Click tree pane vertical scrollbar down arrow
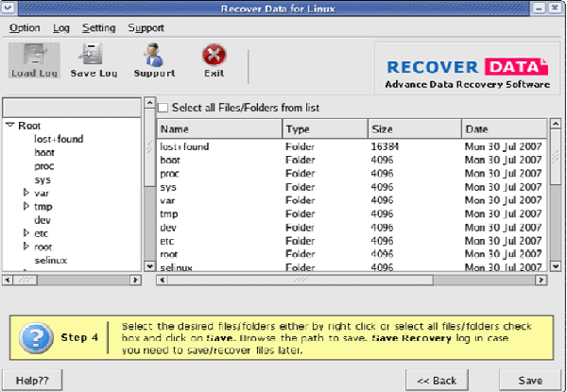567x392 pixels. coord(149,266)
